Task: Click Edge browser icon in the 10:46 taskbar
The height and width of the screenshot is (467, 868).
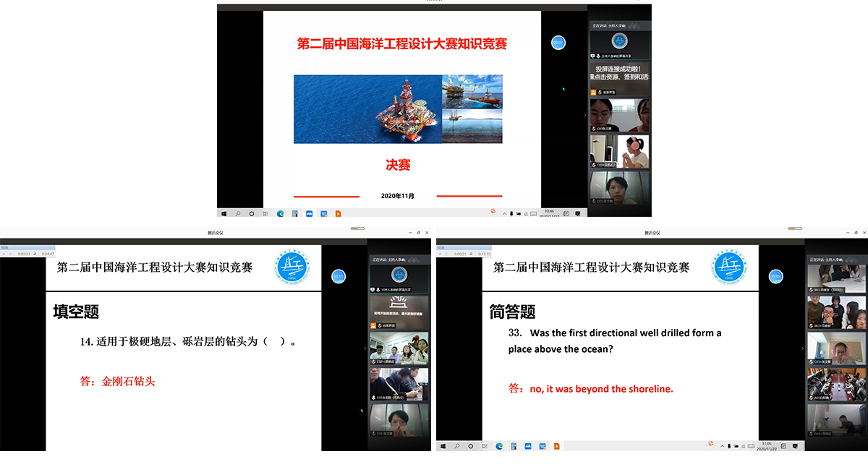Action: (x=280, y=213)
